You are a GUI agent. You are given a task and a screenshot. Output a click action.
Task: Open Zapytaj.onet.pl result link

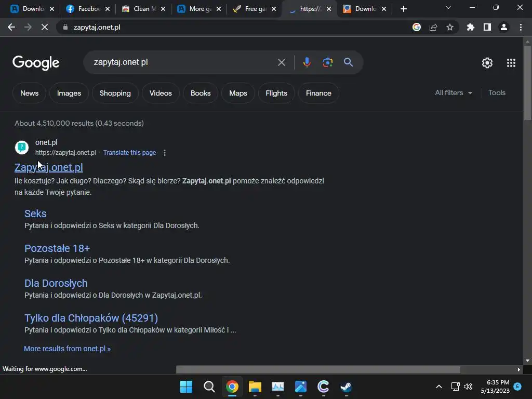click(48, 167)
